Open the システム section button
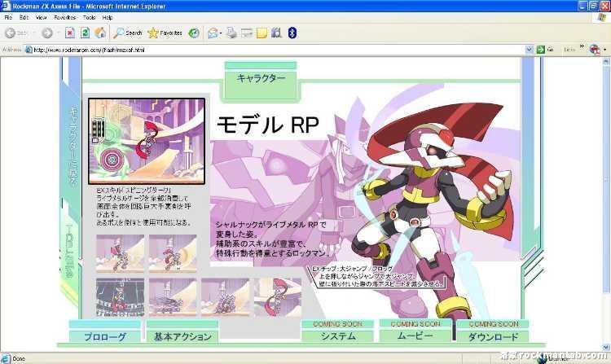This screenshot has height=364, width=611. [x=337, y=331]
